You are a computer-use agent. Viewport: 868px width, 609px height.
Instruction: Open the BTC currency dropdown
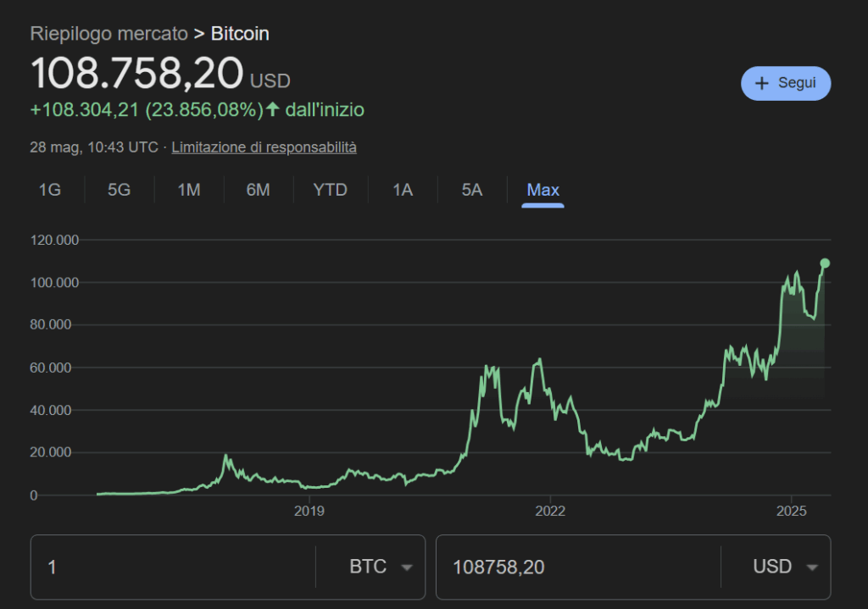click(x=381, y=567)
